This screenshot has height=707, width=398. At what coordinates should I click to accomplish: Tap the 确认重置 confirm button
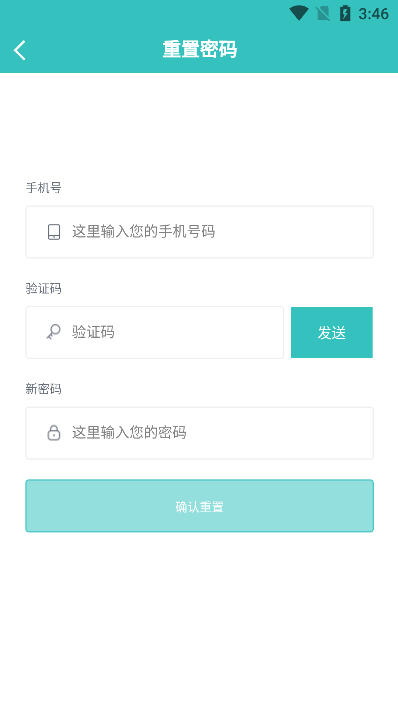(199, 506)
